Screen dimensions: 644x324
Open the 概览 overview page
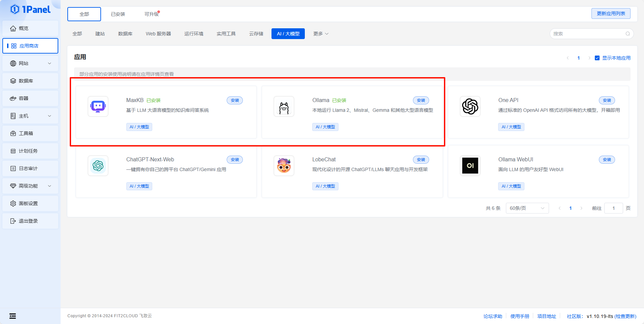pos(30,28)
